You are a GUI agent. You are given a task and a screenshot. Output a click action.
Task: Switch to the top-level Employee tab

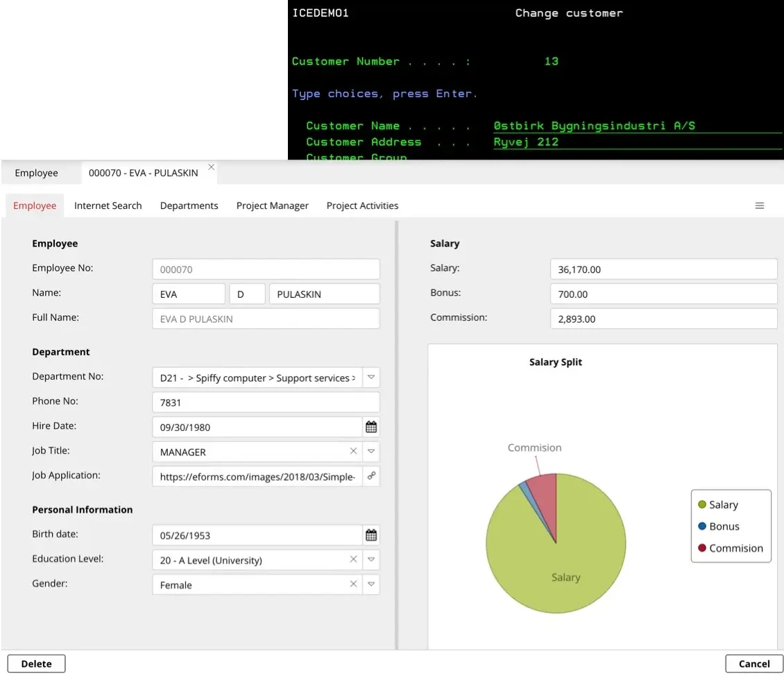[x=37, y=173]
